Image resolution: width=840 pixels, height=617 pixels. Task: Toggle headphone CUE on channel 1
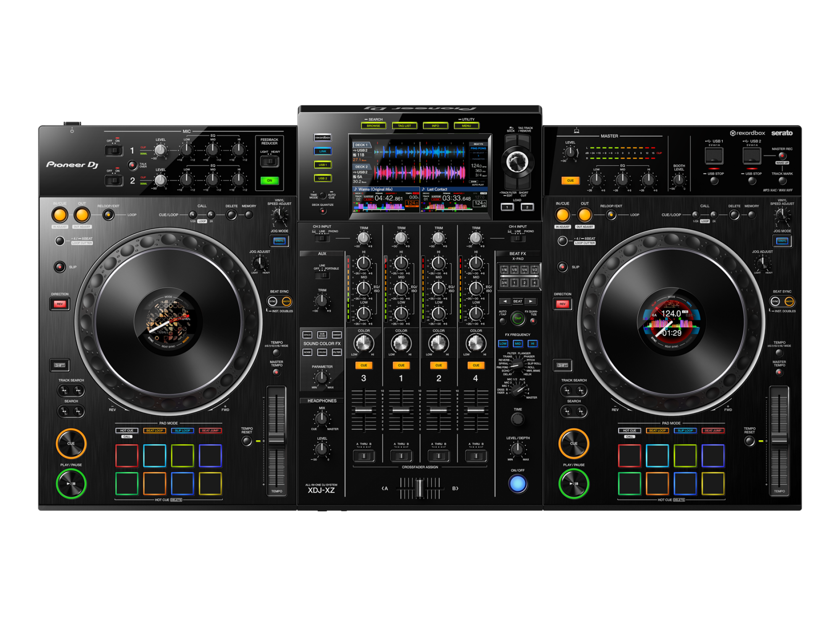[x=401, y=365]
